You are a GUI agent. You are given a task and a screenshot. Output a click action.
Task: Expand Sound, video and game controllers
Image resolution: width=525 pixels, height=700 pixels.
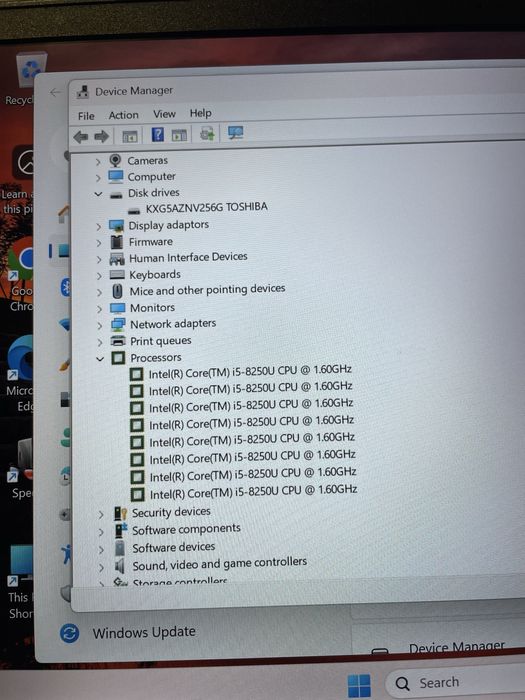[101, 567]
